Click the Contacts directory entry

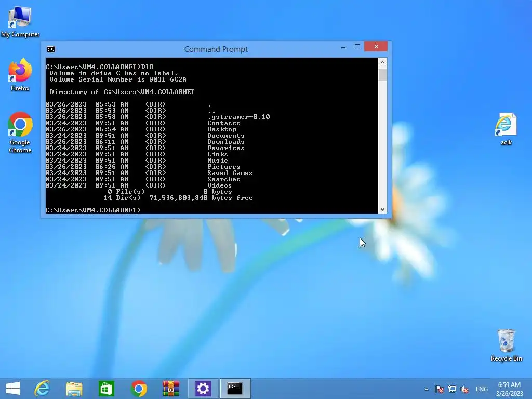[223, 123]
